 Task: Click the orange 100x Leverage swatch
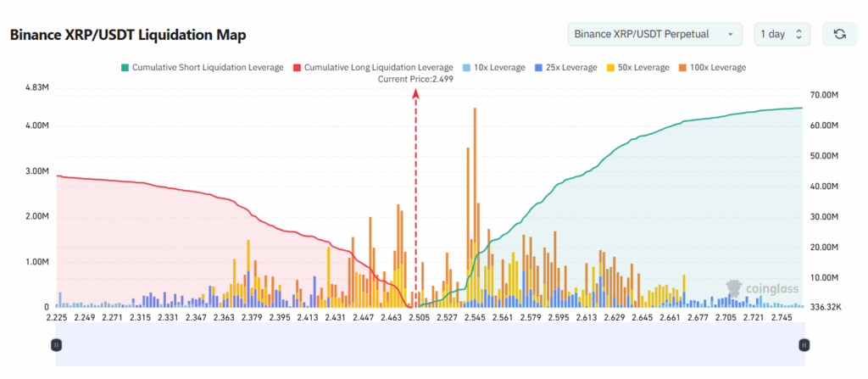(682, 68)
